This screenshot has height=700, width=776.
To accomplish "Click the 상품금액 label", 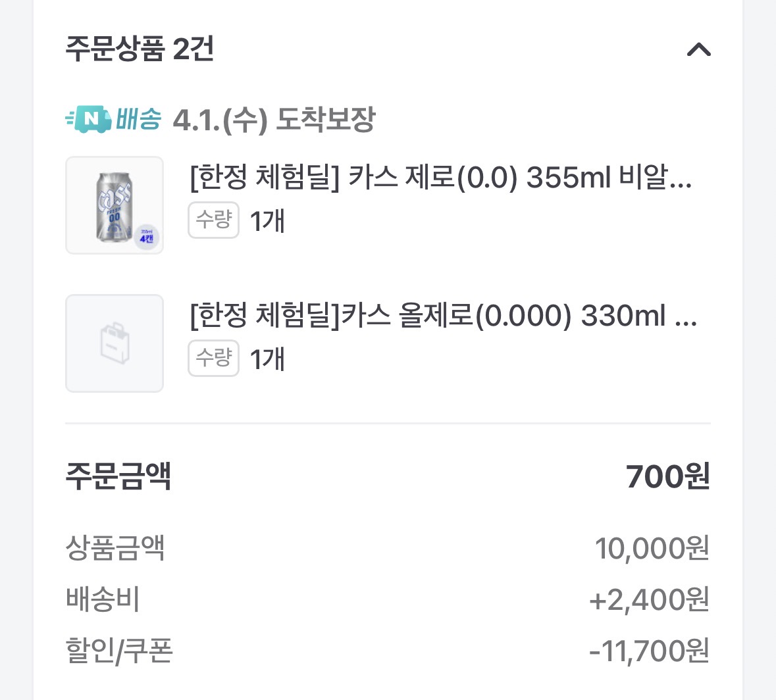I will pos(115,547).
